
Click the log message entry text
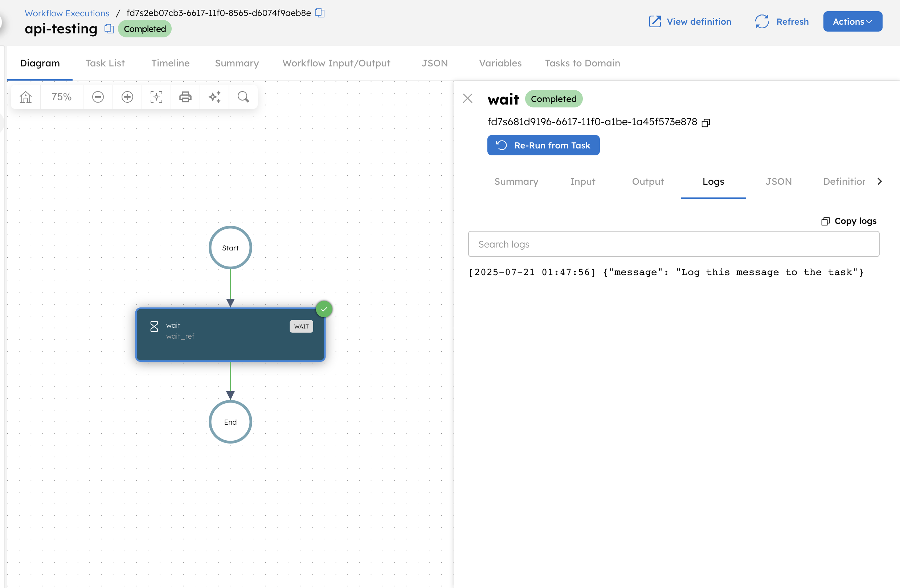[666, 272]
